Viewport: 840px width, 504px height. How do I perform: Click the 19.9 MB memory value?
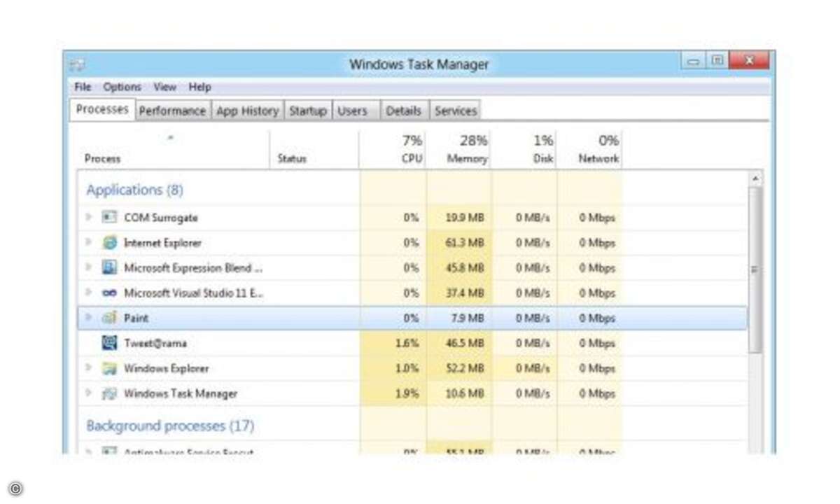[x=465, y=218]
